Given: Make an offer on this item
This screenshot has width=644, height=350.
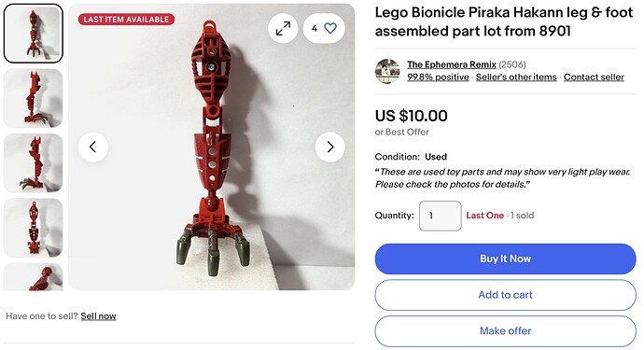Looking at the screenshot, I should click(x=506, y=331).
